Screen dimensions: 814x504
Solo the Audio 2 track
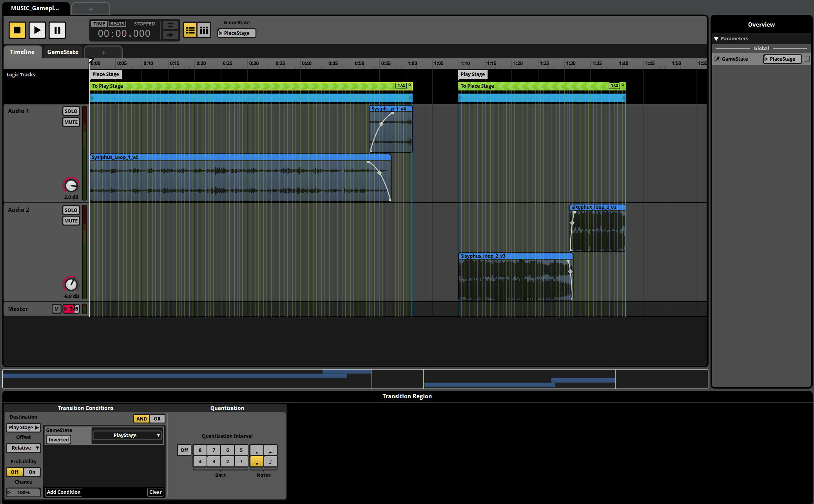pyautogui.click(x=71, y=210)
